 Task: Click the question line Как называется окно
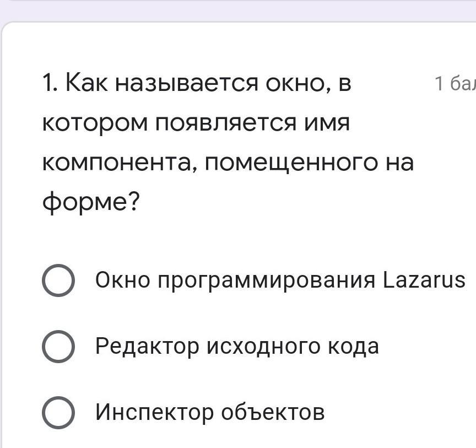[197, 83]
